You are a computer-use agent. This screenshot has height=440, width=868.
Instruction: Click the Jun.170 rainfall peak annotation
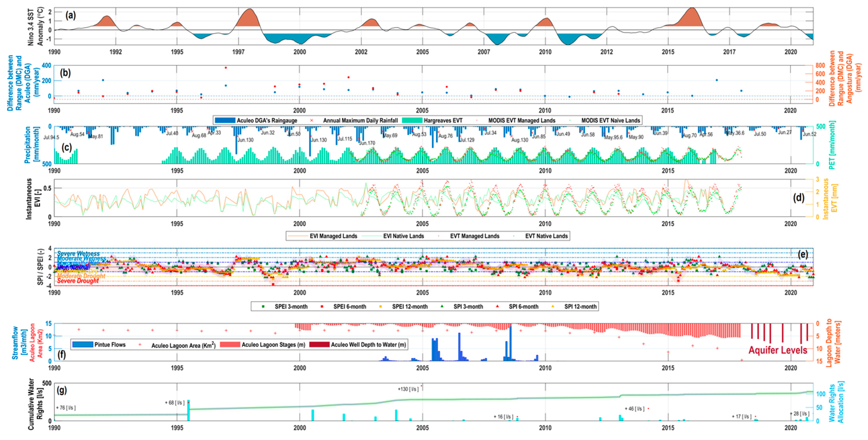pos(367,143)
